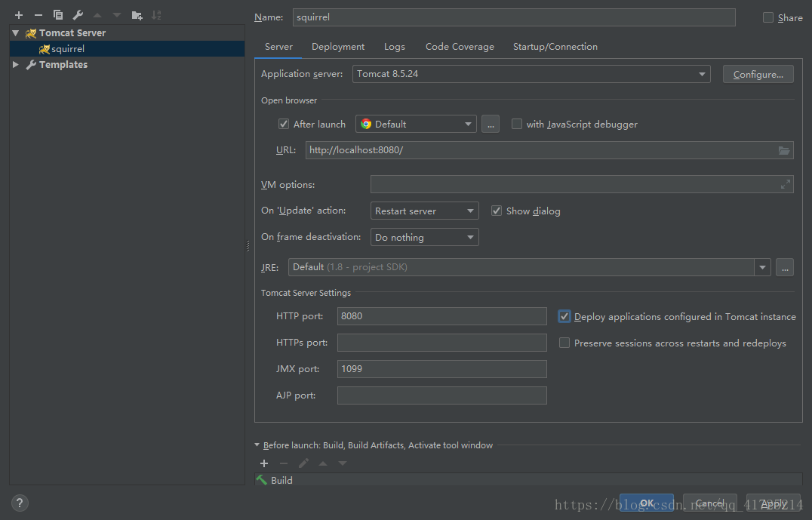The height and width of the screenshot is (520, 812).
Task: Open On frame deactivation Do nothing dropdown
Action: point(425,237)
